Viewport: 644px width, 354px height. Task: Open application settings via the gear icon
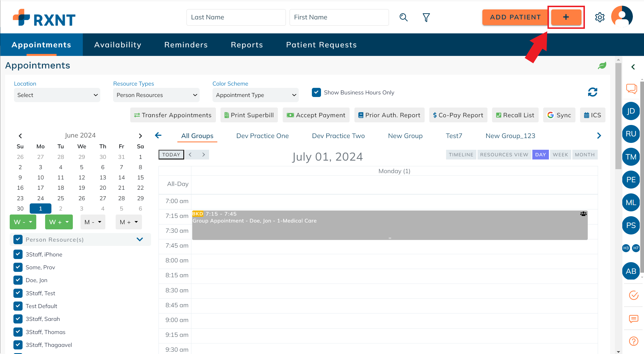pos(600,17)
